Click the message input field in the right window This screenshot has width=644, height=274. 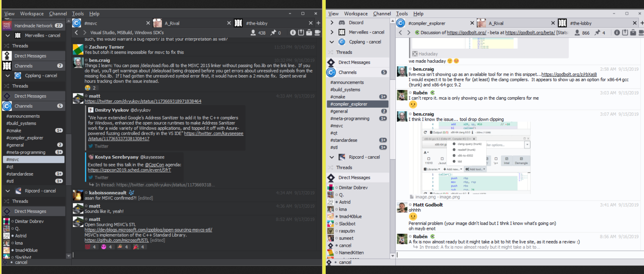click(x=519, y=255)
